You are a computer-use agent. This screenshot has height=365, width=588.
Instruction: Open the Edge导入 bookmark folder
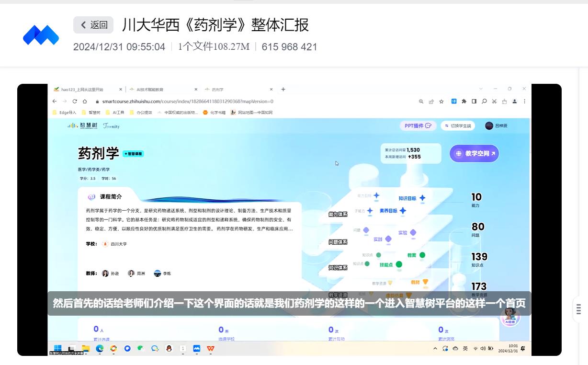(x=64, y=113)
